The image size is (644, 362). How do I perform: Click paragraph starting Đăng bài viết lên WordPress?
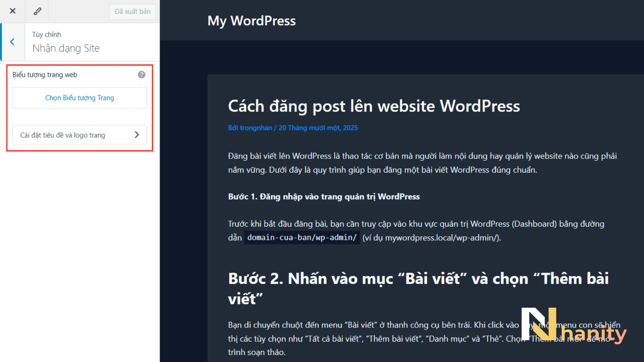(422, 163)
